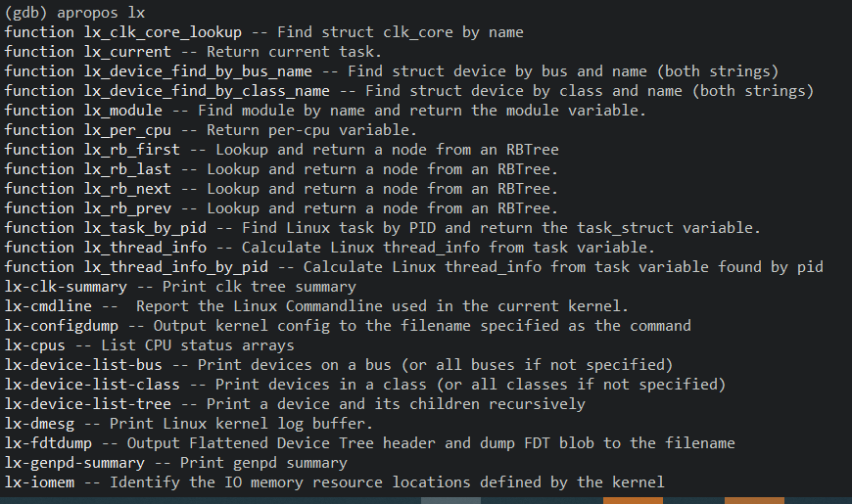Click lx_device_find_by_bus_name in the list
The width and height of the screenshot is (852, 504).
tap(197, 71)
